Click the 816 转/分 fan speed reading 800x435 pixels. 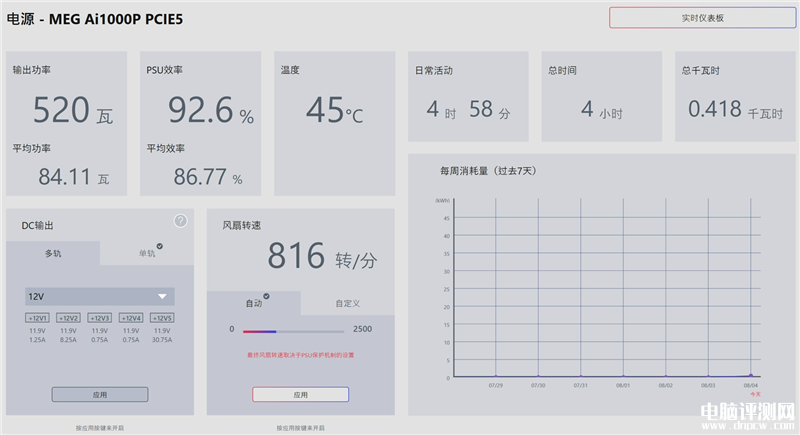[322, 256]
